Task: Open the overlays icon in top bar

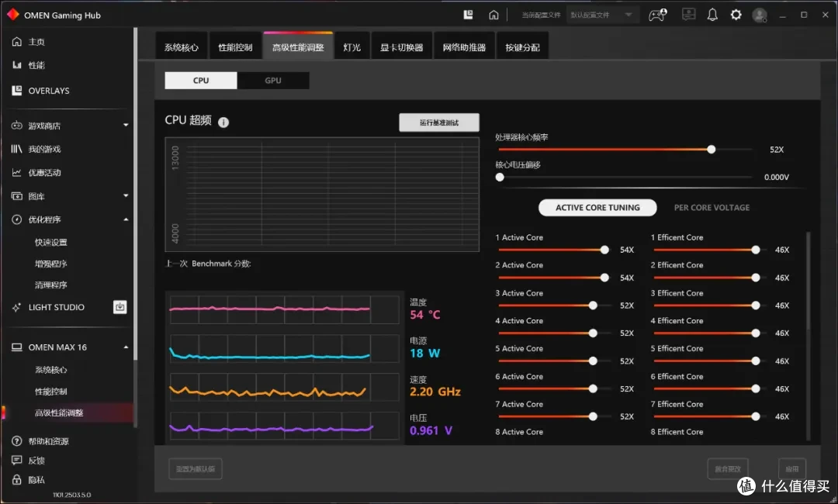Action: tap(468, 15)
